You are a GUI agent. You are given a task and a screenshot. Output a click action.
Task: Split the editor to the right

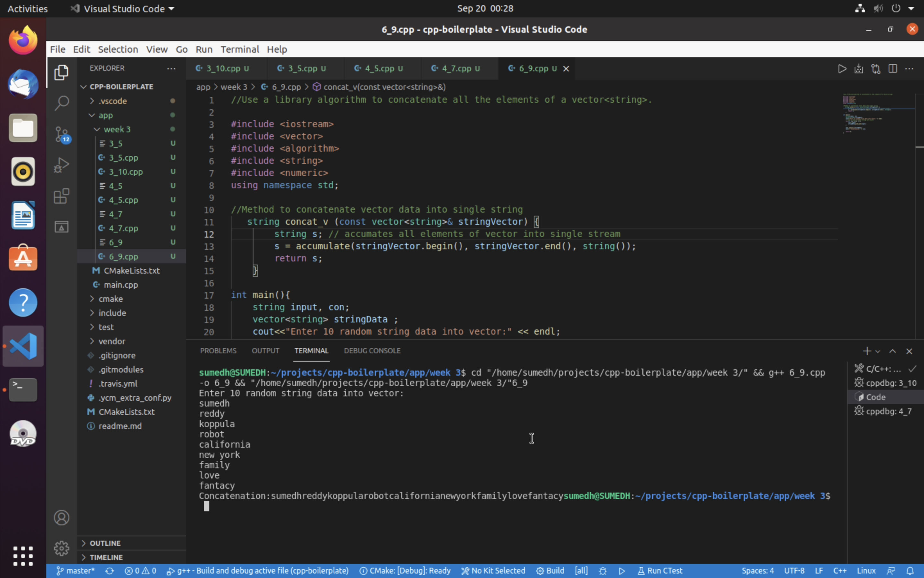click(x=892, y=68)
